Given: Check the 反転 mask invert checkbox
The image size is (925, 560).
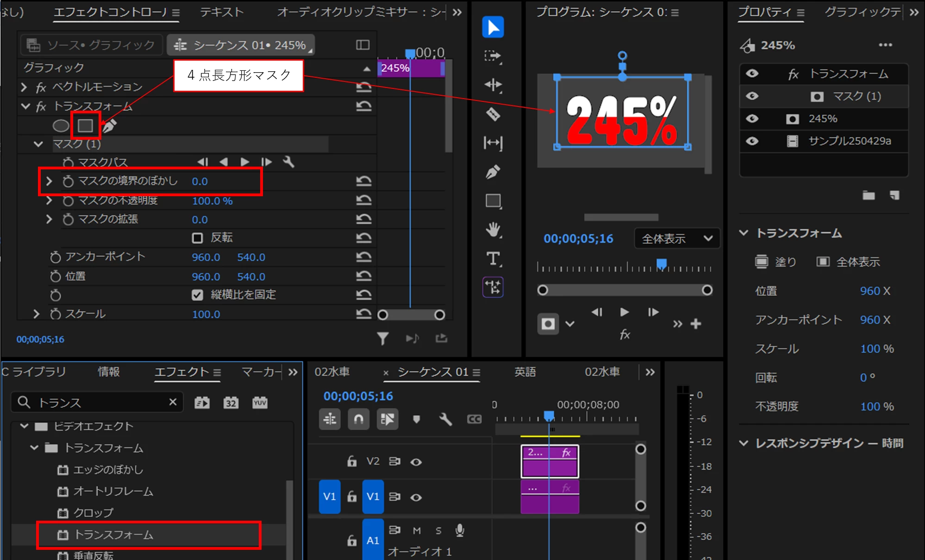Looking at the screenshot, I should [197, 238].
